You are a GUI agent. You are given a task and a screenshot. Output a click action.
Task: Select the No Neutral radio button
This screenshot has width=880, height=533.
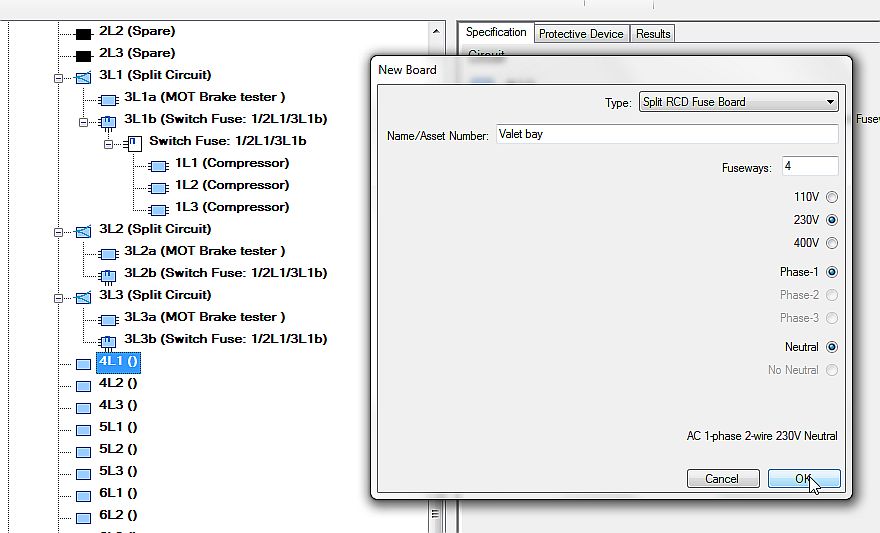(832, 370)
